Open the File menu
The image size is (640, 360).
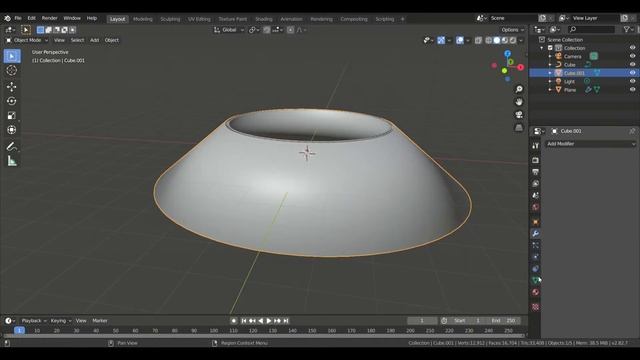coord(18,18)
